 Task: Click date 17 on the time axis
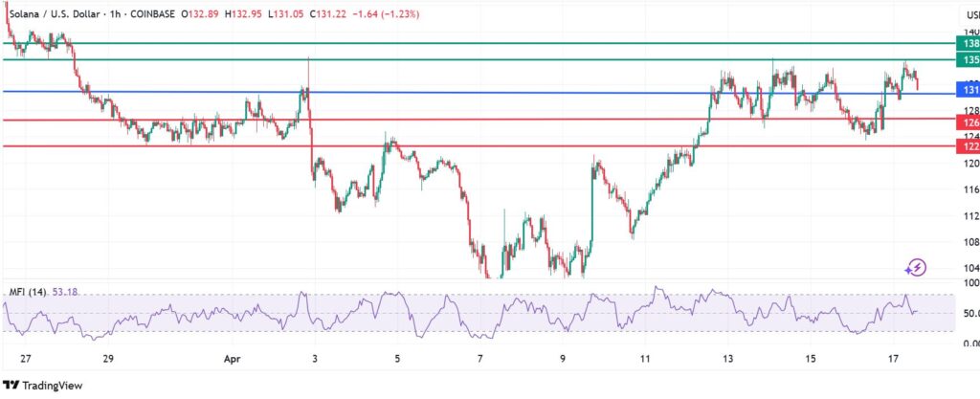pyautogui.click(x=893, y=359)
